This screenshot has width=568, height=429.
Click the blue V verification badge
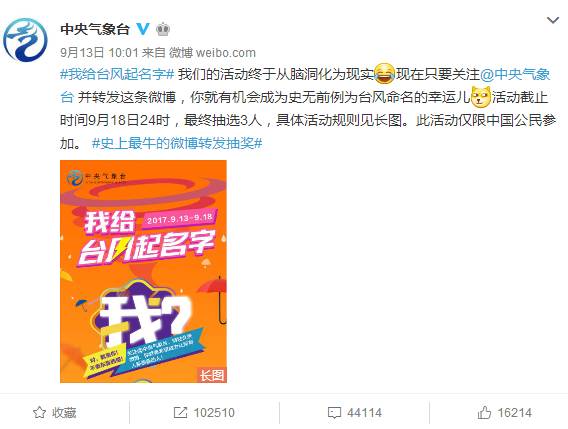point(143,29)
